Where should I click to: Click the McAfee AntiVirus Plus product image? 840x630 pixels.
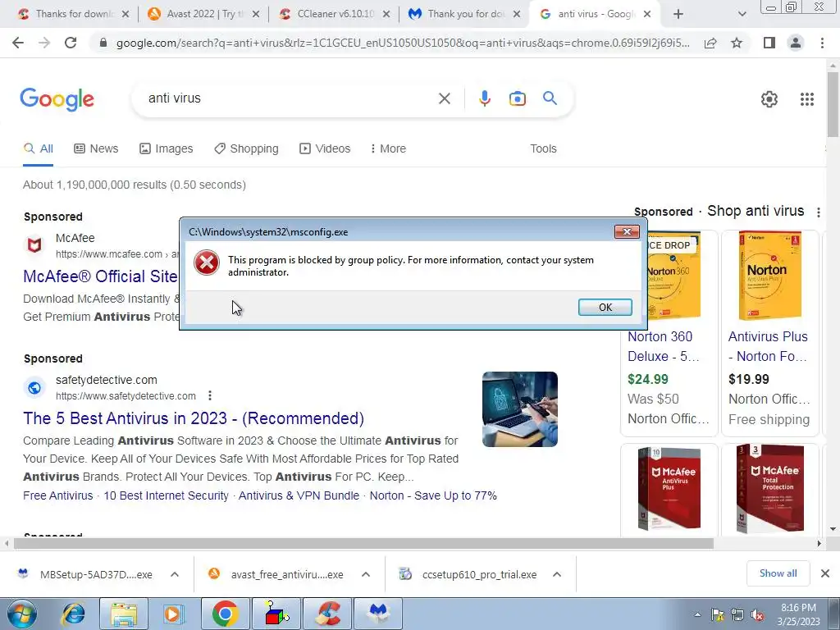(669, 488)
